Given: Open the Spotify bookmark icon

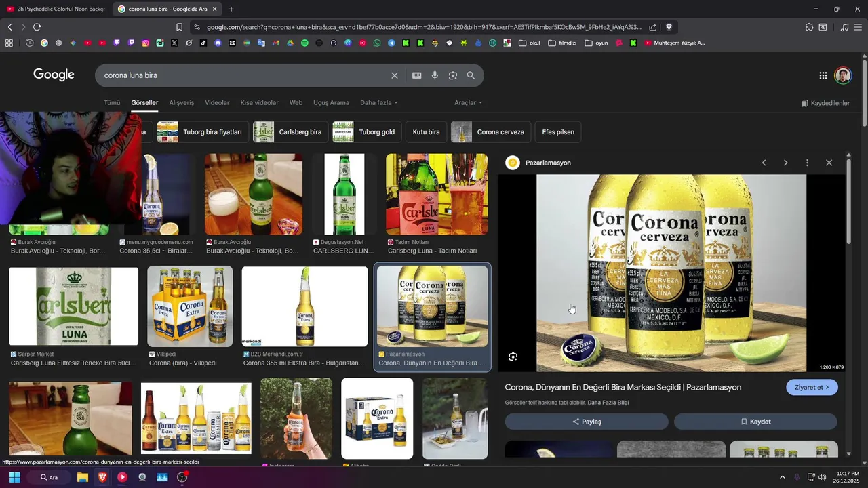Looking at the screenshot, I should (304, 43).
